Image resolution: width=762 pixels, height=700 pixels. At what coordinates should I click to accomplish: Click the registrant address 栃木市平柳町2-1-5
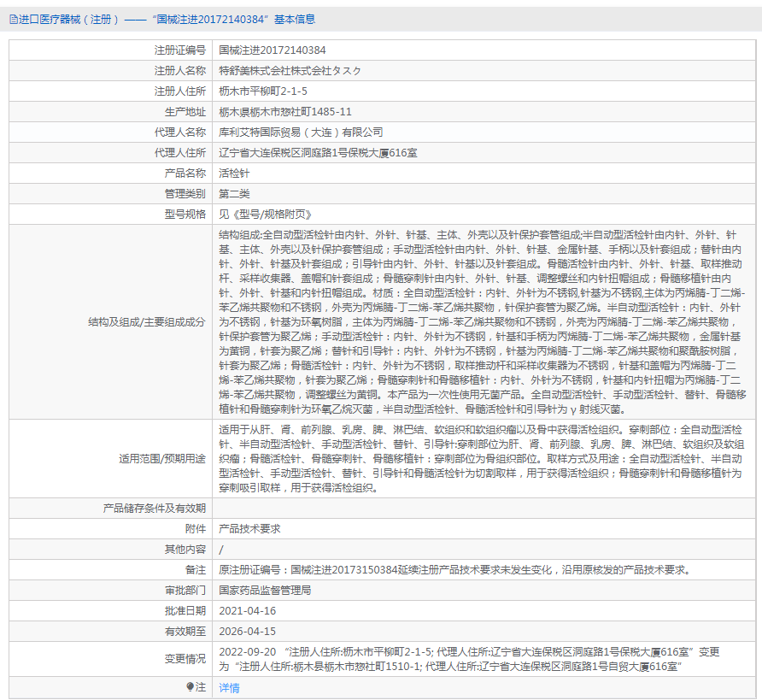(263, 91)
